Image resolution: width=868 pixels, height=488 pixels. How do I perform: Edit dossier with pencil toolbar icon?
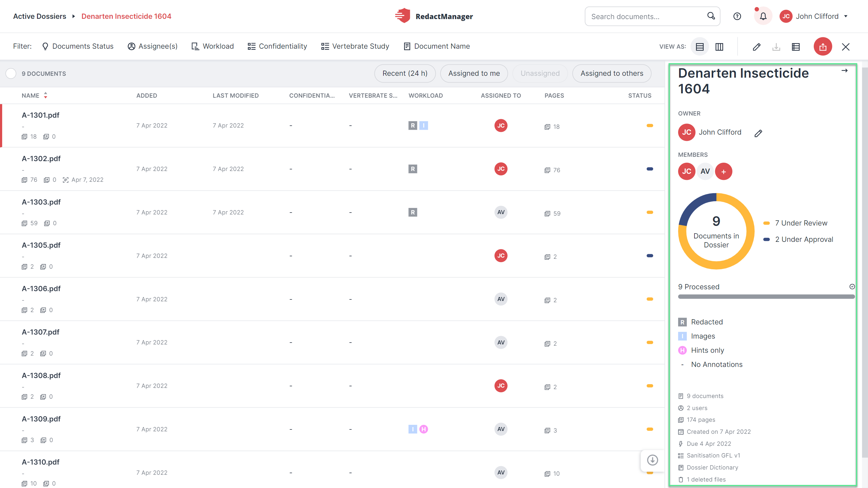[x=756, y=47]
